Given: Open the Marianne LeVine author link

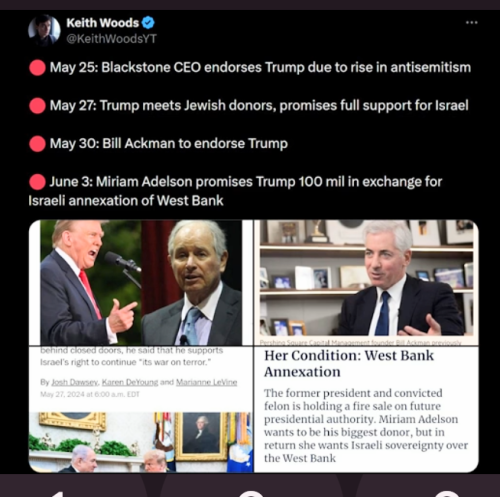Looking at the screenshot, I should tap(206, 382).
